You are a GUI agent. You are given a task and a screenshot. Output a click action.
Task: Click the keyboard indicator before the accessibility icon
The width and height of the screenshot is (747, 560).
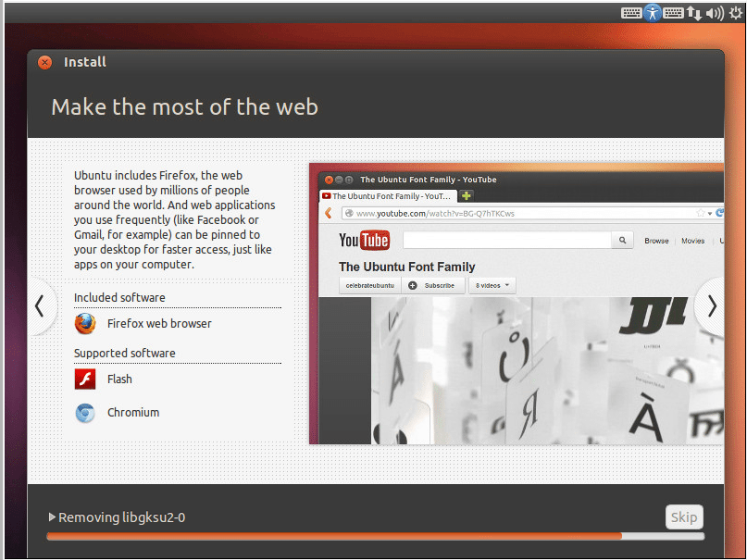pyautogui.click(x=631, y=13)
